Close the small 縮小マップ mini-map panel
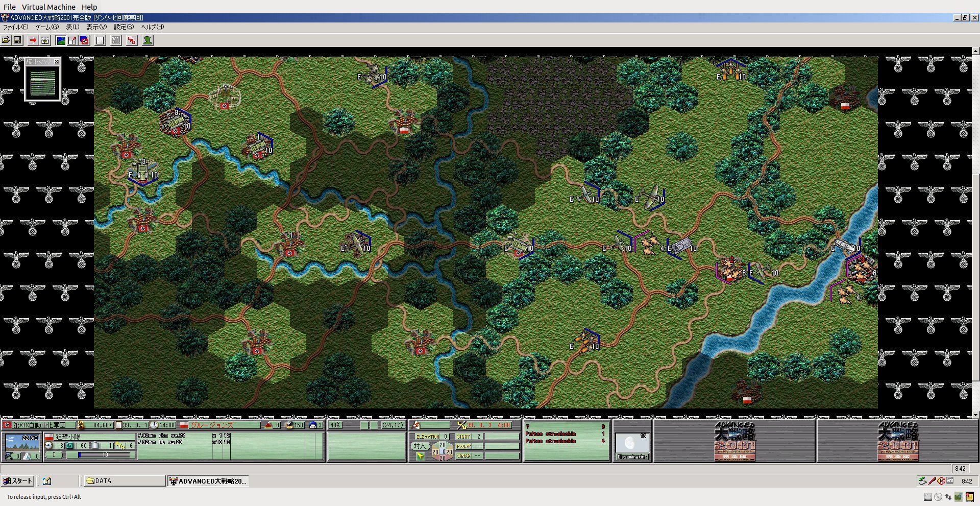The image size is (980, 506). point(57,62)
